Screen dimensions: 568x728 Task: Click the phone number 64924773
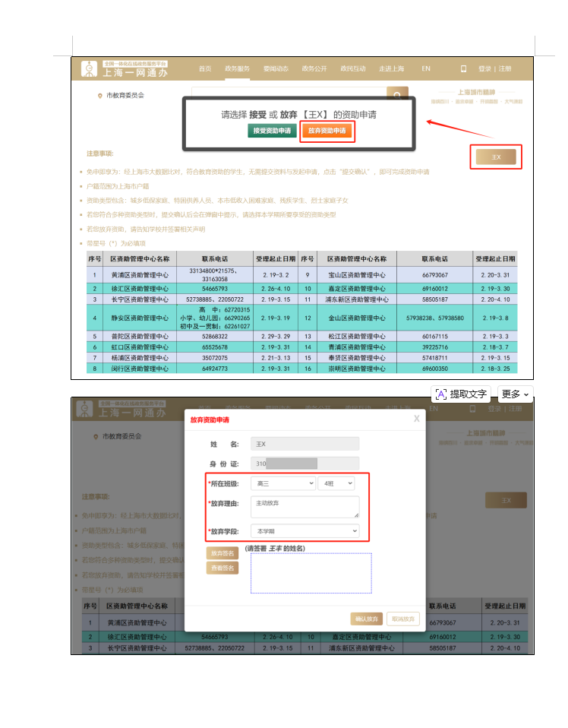coord(215,369)
